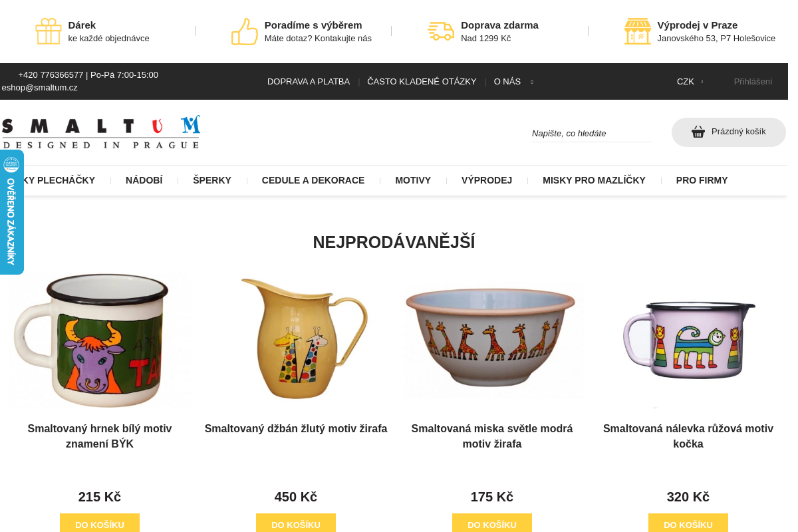This screenshot has width=798, height=532.
Task: Open the VÝPRODEJ menu category
Action: tap(487, 180)
